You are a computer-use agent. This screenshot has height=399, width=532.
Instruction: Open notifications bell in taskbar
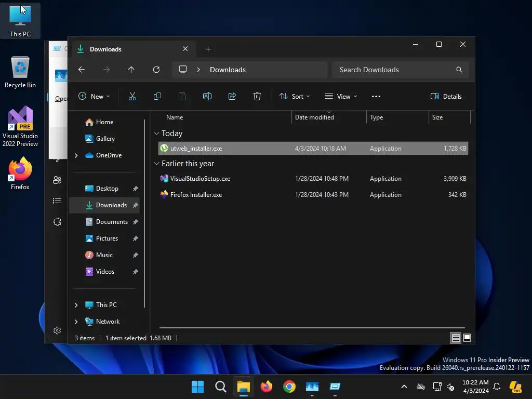coord(497,387)
